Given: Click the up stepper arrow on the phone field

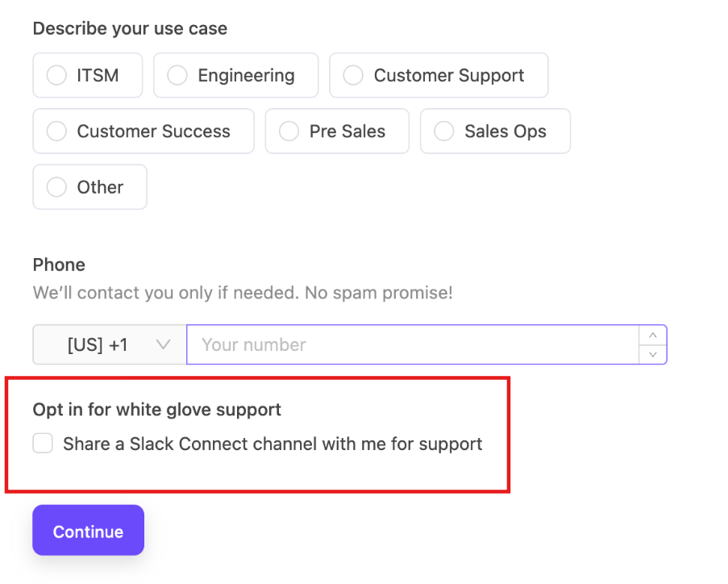Looking at the screenshot, I should pos(653,336).
